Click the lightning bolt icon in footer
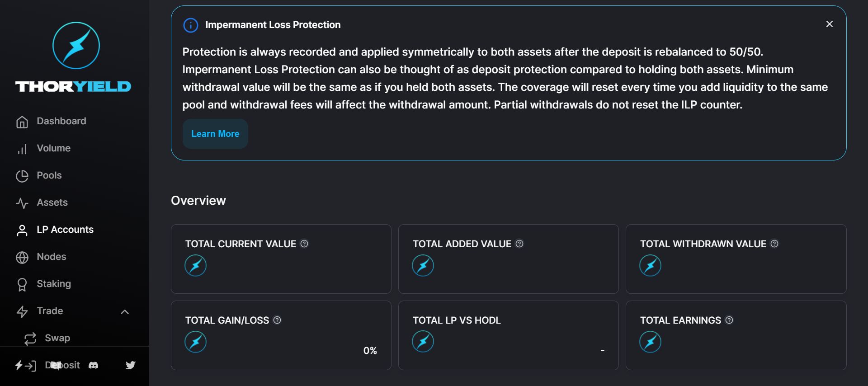This screenshot has width=868, height=386. pos(19,365)
